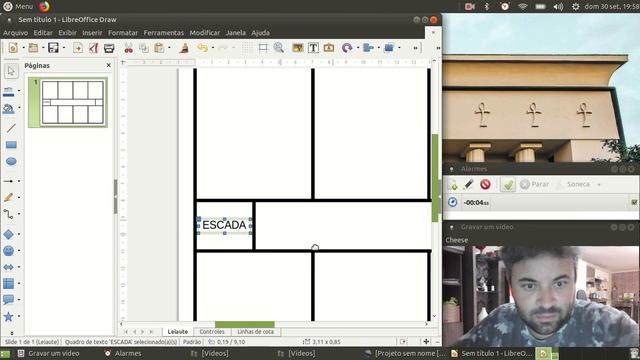Click the Open file folder icon
Screen dimensions: 640x360
pyautogui.click(x=33, y=48)
